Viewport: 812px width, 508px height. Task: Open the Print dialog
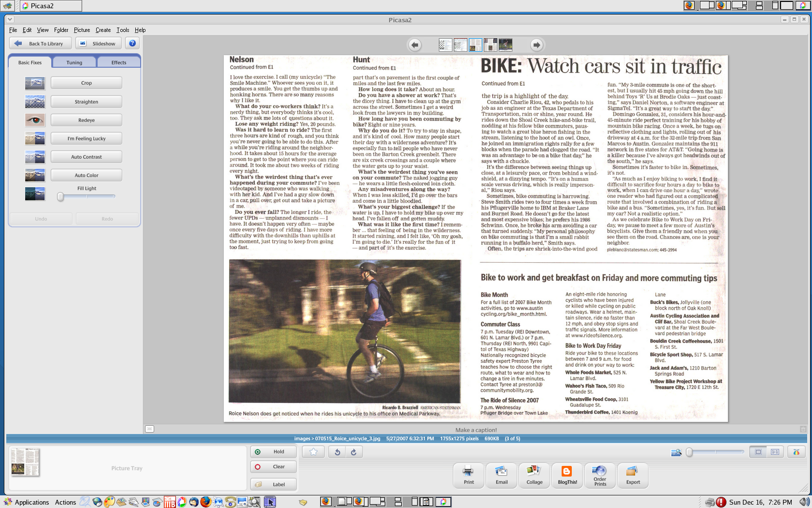[469, 475]
